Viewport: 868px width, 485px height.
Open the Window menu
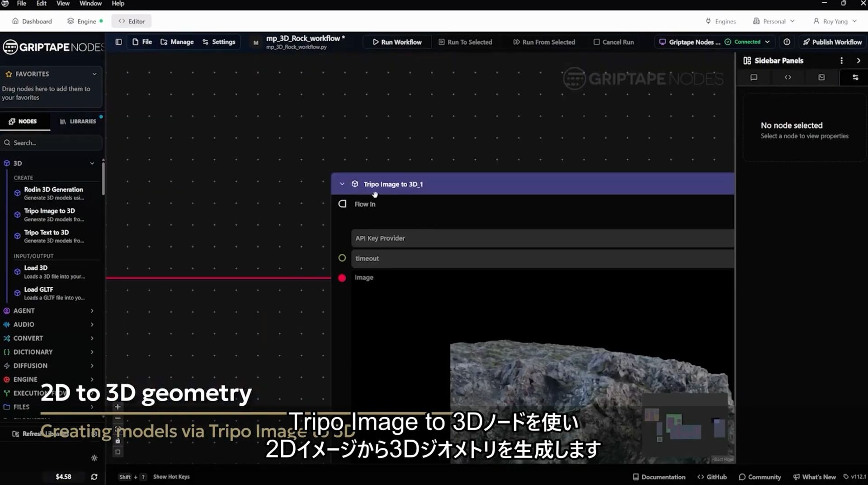click(x=90, y=4)
